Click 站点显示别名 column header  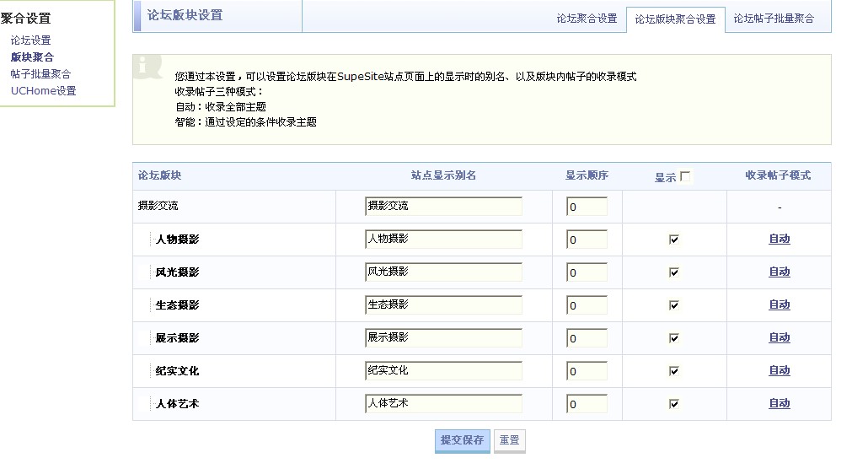[x=443, y=175]
